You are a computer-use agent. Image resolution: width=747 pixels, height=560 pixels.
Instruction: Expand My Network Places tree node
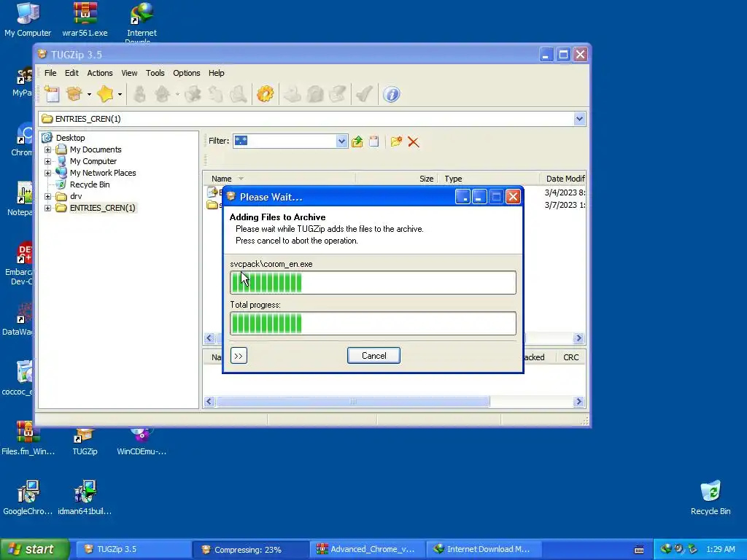point(47,173)
